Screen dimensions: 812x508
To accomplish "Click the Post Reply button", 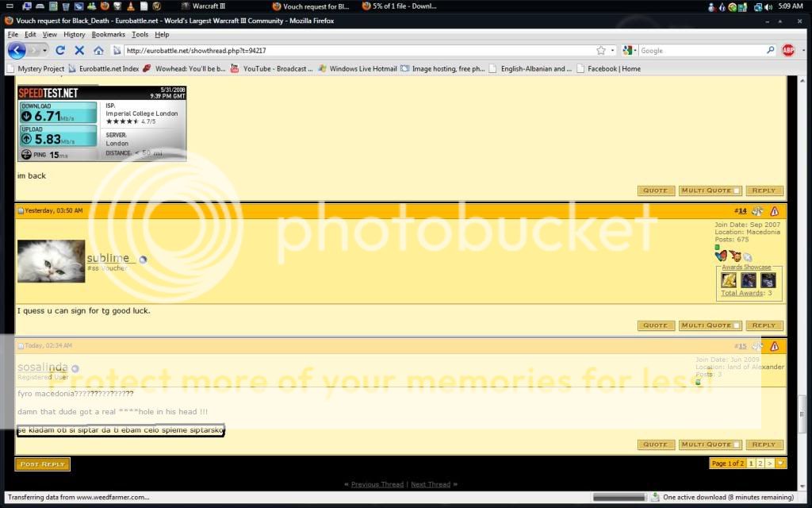I will point(42,464).
